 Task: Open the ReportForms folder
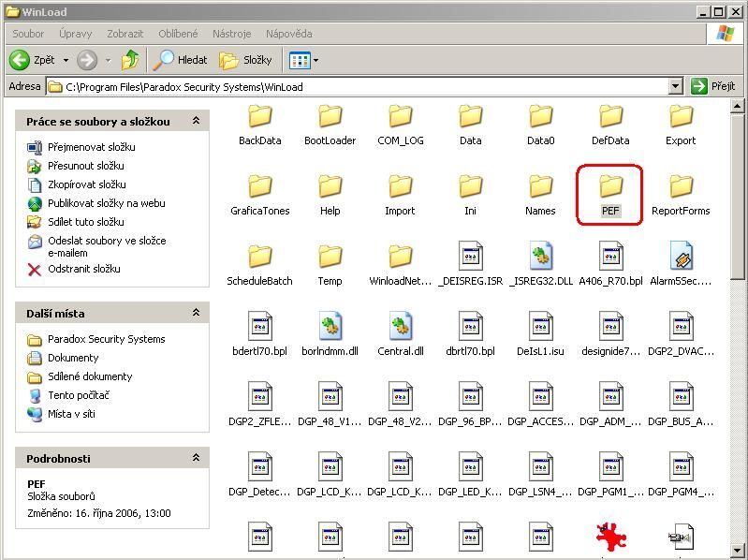point(681,187)
